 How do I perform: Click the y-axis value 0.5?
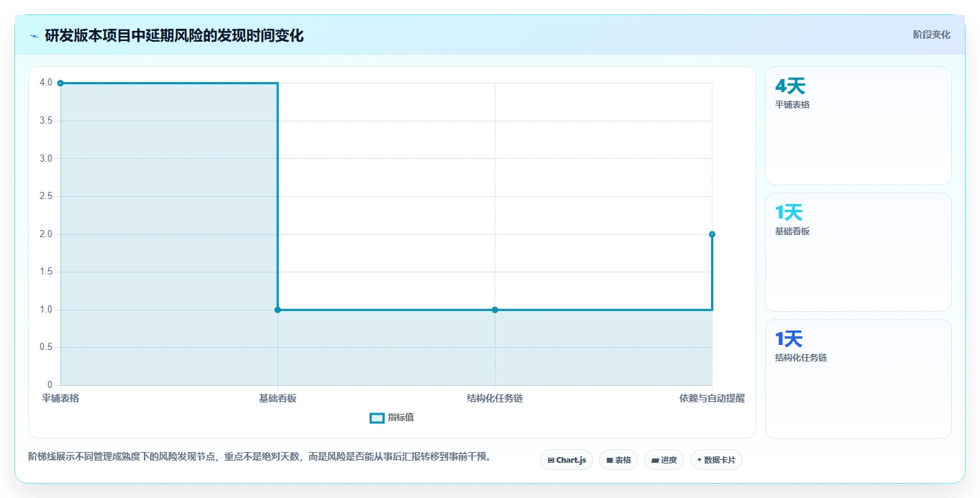click(x=46, y=347)
